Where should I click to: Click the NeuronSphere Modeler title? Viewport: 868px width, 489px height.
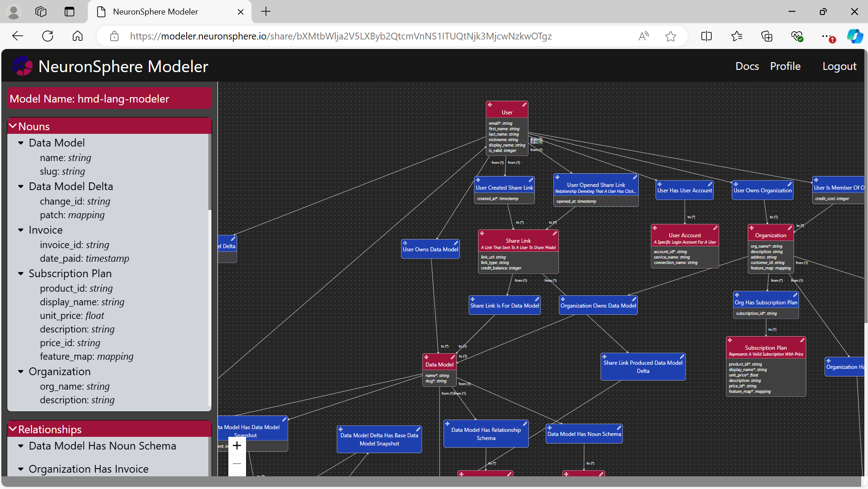coord(123,66)
